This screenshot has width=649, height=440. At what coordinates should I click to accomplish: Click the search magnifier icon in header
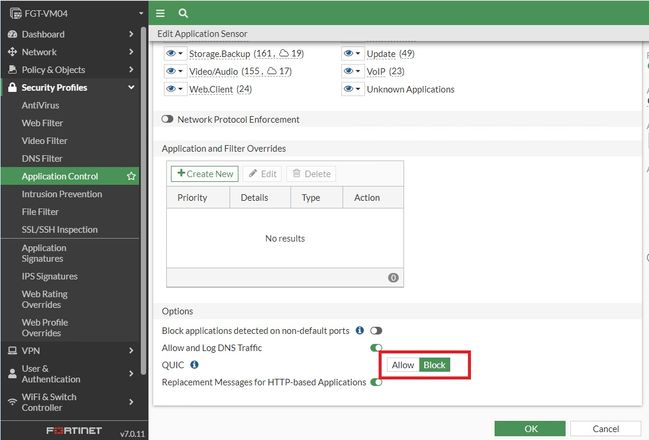(x=183, y=13)
